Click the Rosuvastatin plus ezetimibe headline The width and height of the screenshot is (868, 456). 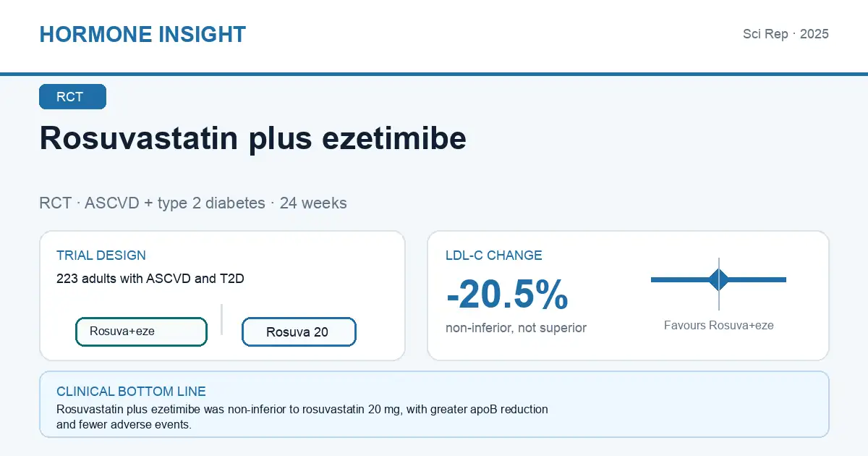(x=253, y=138)
